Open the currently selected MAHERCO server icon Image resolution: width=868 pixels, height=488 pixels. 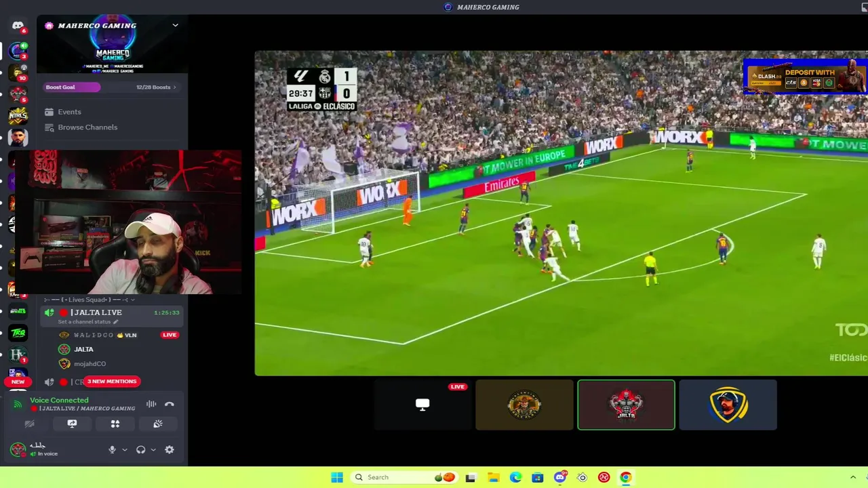coord(18,51)
